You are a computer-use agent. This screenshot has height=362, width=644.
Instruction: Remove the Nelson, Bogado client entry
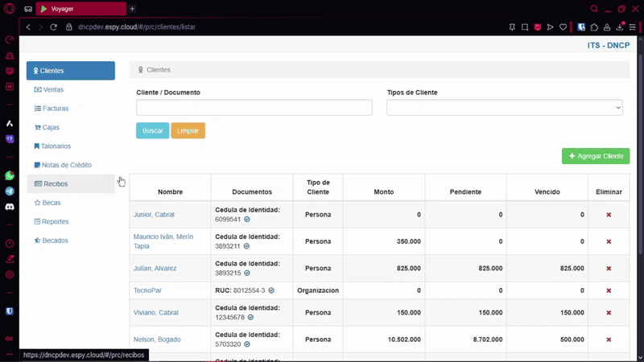pyautogui.click(x=609, y=339)
